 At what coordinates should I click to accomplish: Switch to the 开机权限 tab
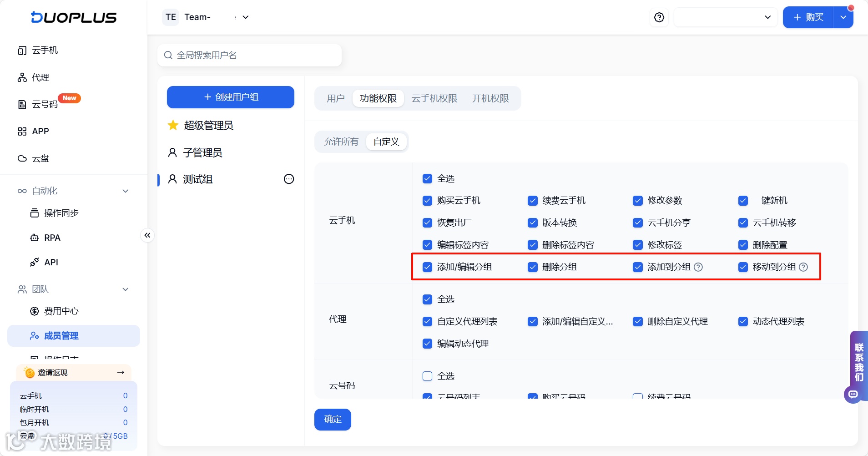[x=490, y=98]
